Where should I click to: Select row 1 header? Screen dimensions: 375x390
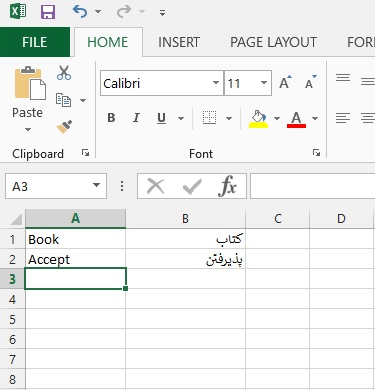(x=12, y=239)
